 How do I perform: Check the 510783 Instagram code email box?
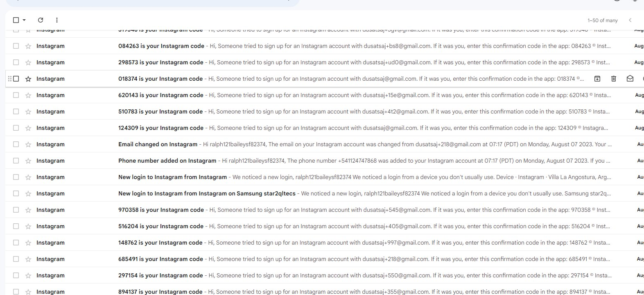16,111
